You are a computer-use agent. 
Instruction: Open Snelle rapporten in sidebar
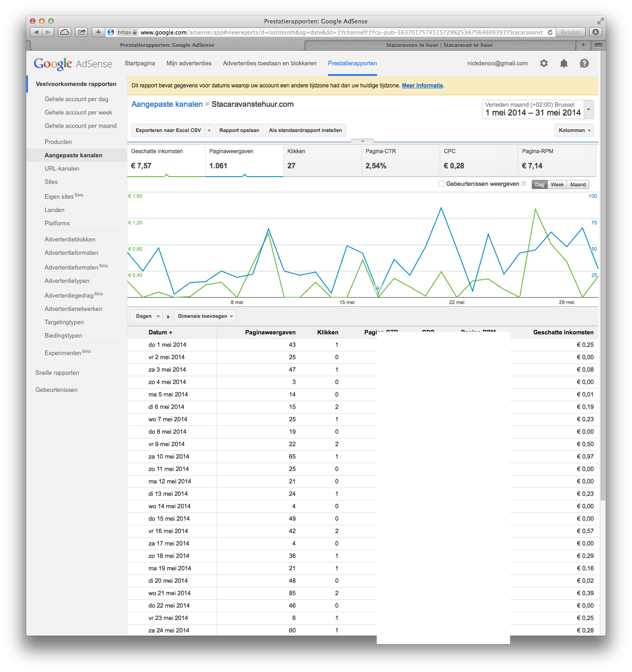coord(57,373)
